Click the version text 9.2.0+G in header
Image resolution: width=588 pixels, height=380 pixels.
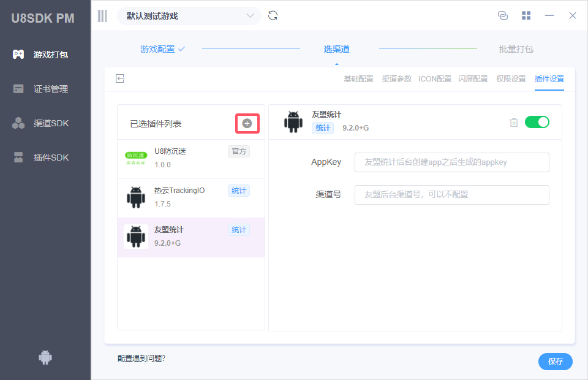coord(355,128)
